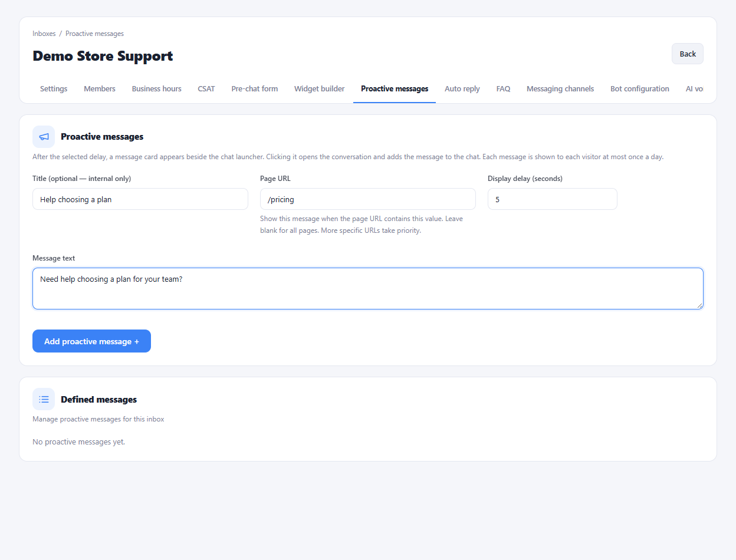Click 'Title (optional — internal only)' label

pos(82,179)
